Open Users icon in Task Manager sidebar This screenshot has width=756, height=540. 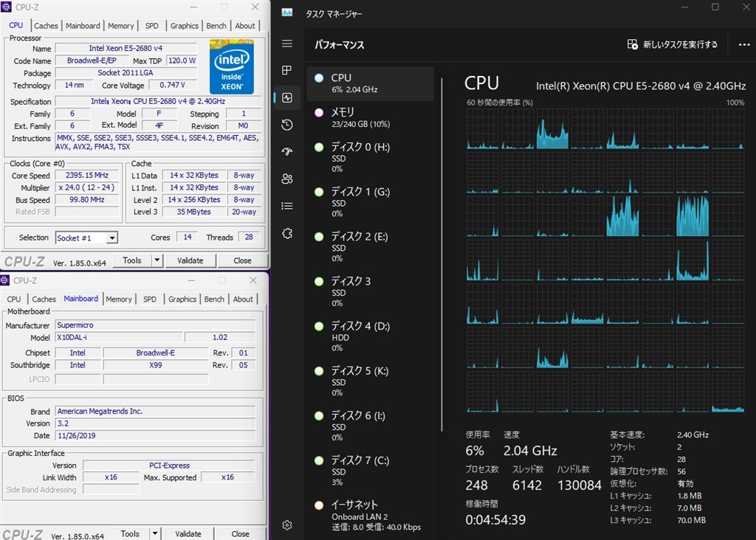(x=287, y=179)
